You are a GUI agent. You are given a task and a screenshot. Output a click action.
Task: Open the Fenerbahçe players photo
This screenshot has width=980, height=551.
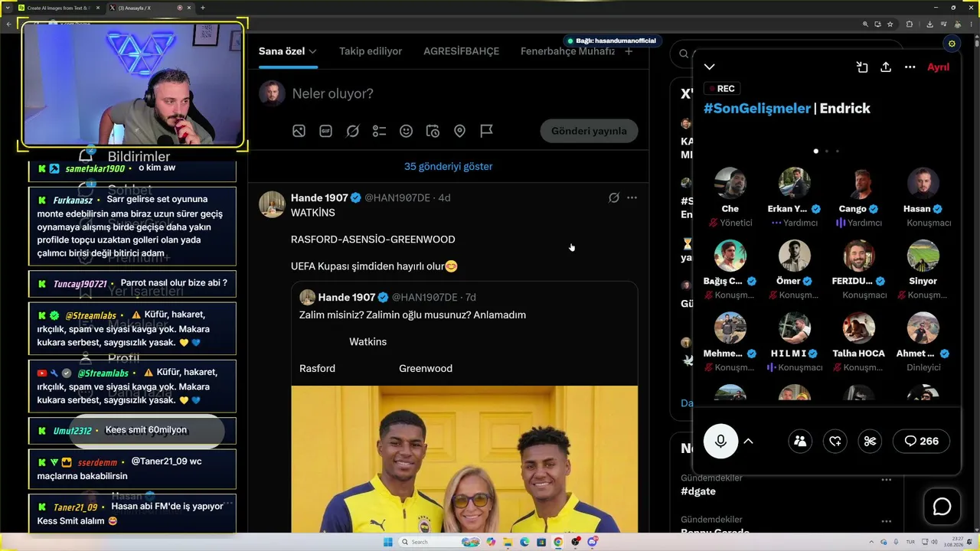[464, 459]
